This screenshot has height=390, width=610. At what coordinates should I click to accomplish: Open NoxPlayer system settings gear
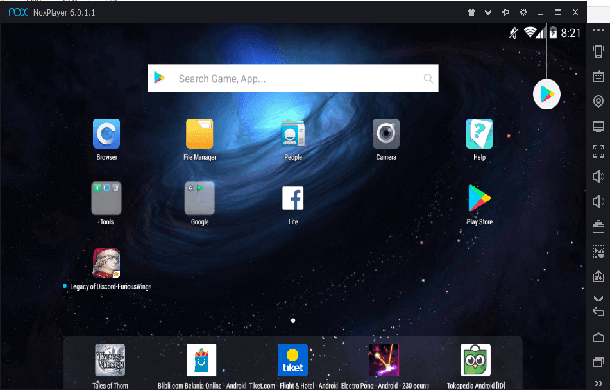(x=523, y=12)
